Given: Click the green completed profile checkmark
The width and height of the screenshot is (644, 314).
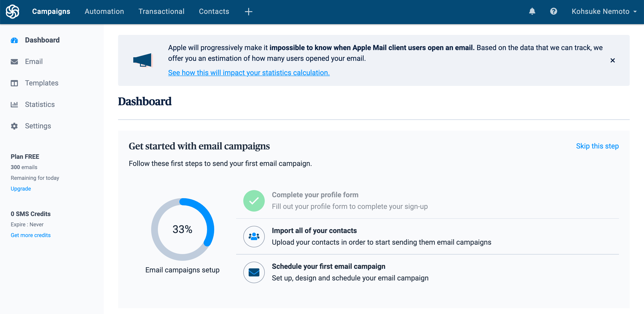Looking at the screenshot, I should point(254,201).
